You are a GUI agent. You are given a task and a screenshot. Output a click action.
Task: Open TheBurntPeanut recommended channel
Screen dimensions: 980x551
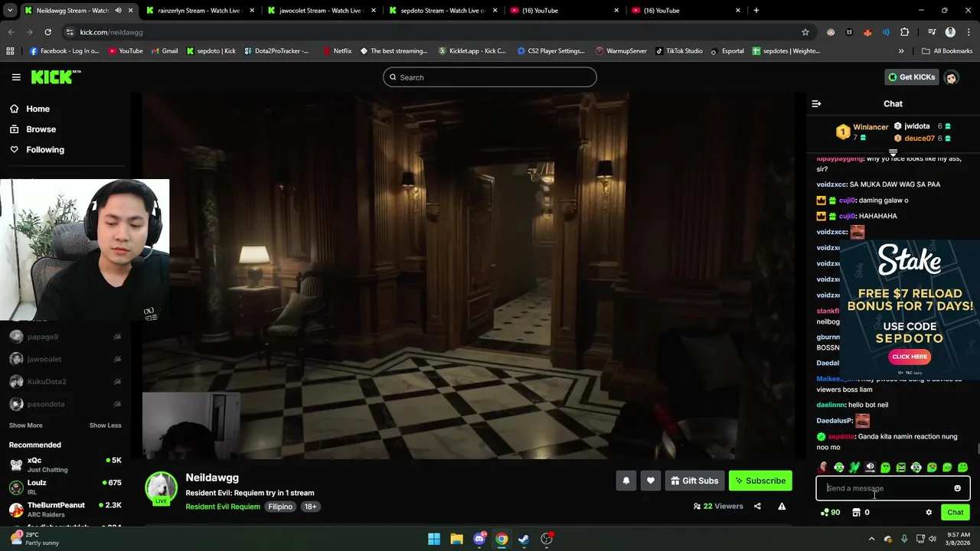pos(65,509)
